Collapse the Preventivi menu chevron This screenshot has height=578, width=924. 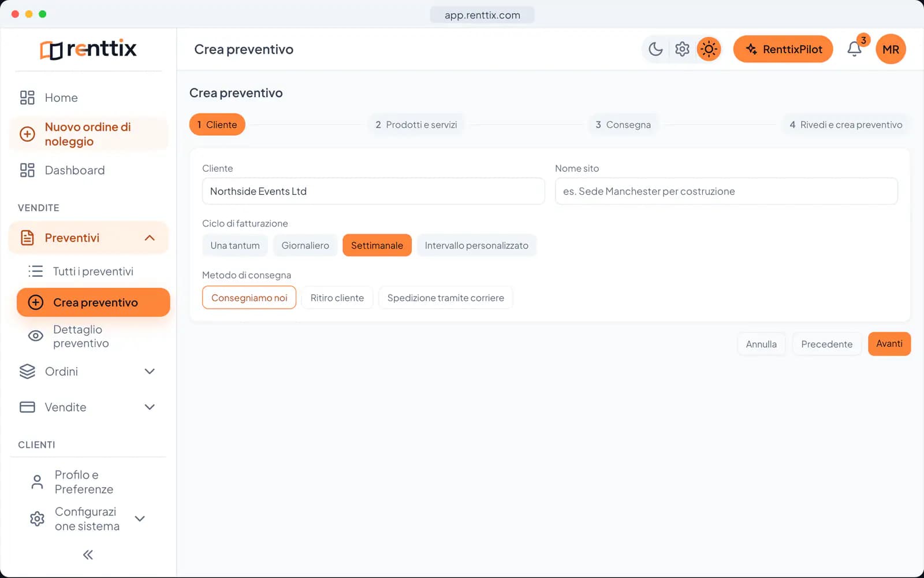[x=150, y=238]
